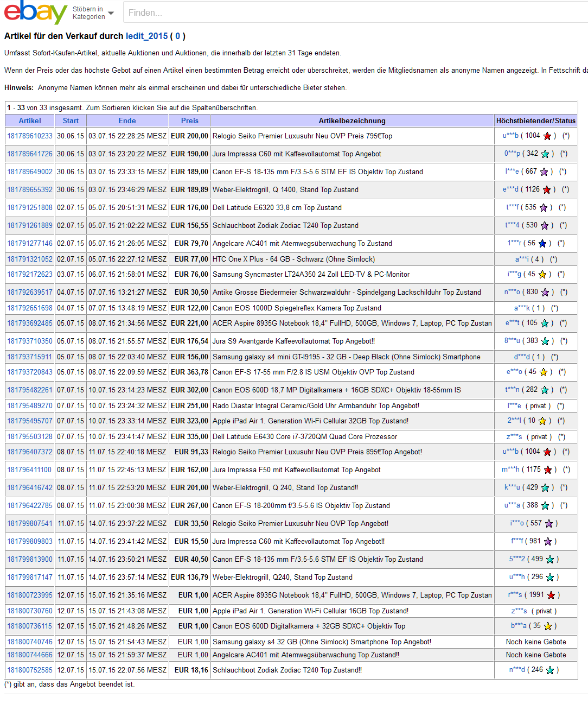The image size is (588, 704).
Task: Open item number 181800752585
Action: [x=30, y=670]
